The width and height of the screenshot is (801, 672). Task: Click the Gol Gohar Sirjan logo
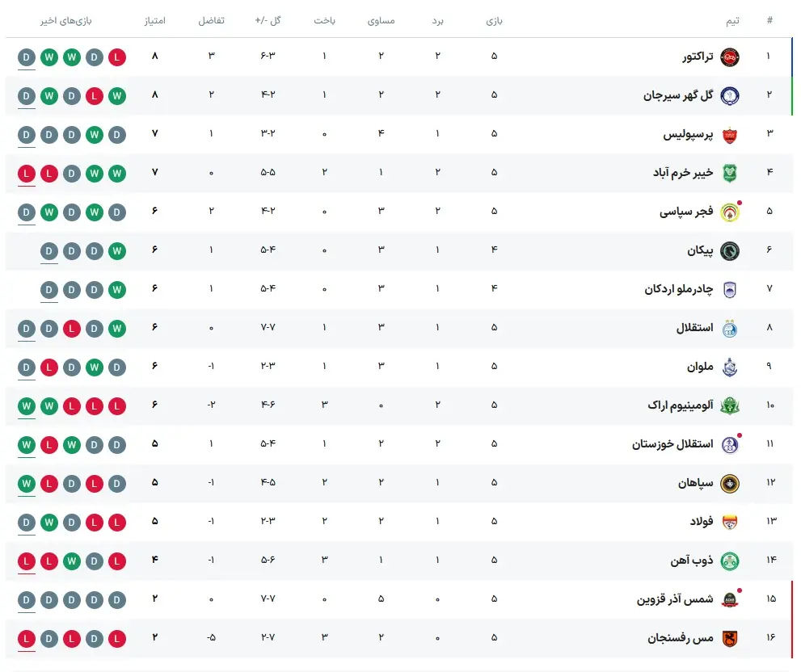tap(730, 96)
